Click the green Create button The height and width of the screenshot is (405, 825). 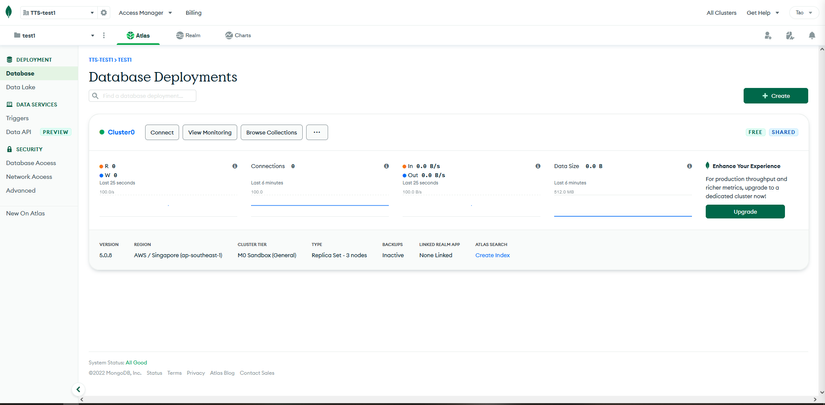point(775,96)
